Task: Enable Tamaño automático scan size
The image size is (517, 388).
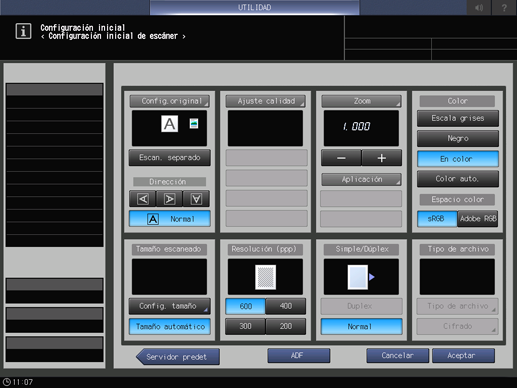Action: coord(170,327)
